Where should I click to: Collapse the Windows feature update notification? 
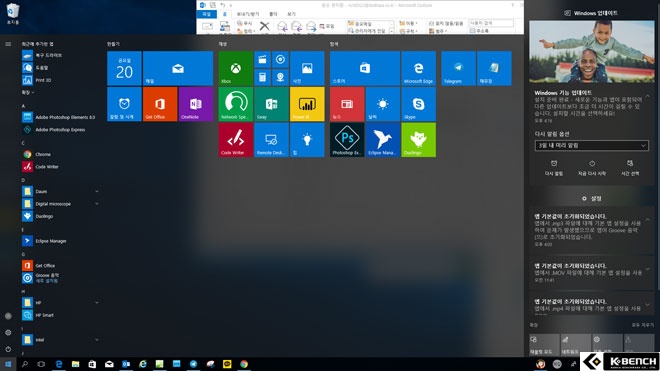[x=647, y=96]
